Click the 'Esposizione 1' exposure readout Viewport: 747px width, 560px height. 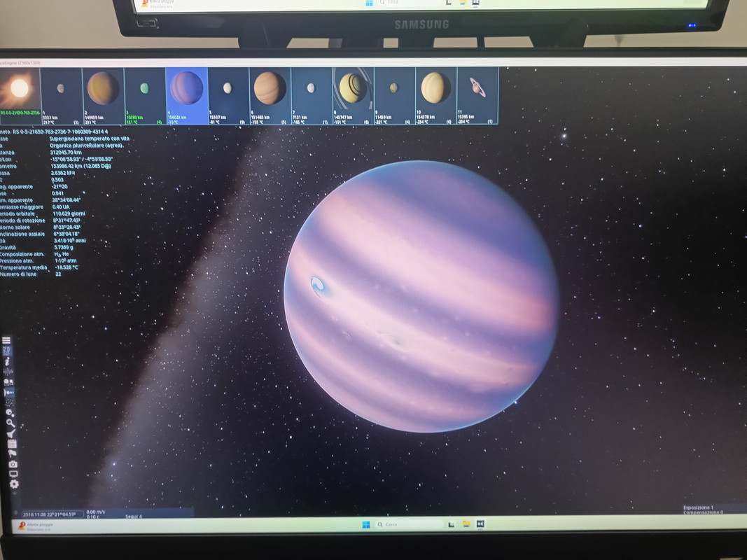(698, 507)
